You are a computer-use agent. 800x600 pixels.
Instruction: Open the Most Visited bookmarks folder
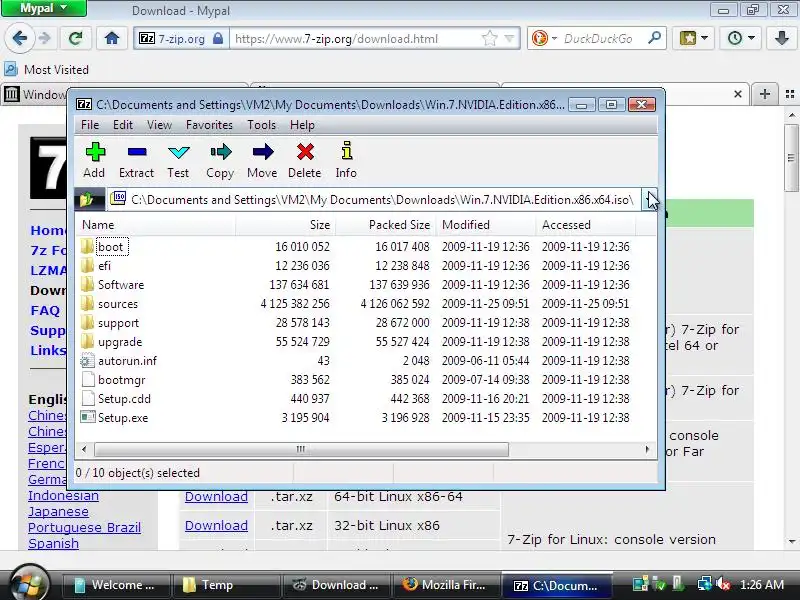tap(46, 69)
